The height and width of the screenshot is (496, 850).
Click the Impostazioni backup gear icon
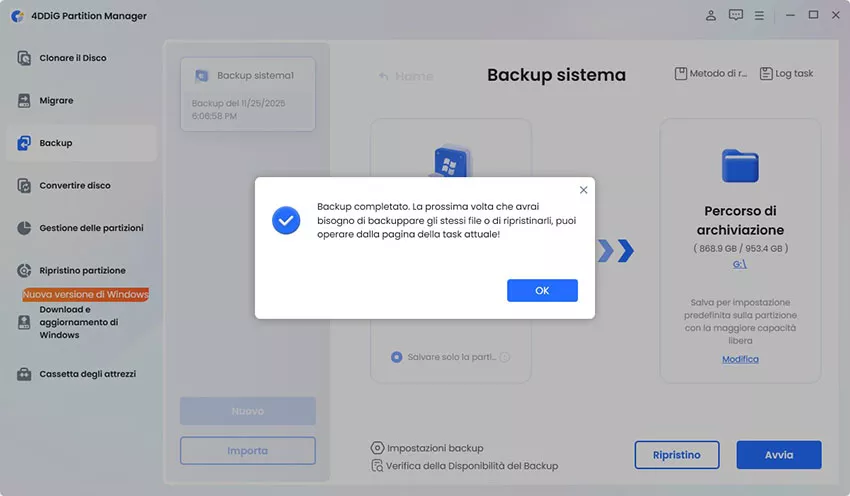[x=377, y=448]
